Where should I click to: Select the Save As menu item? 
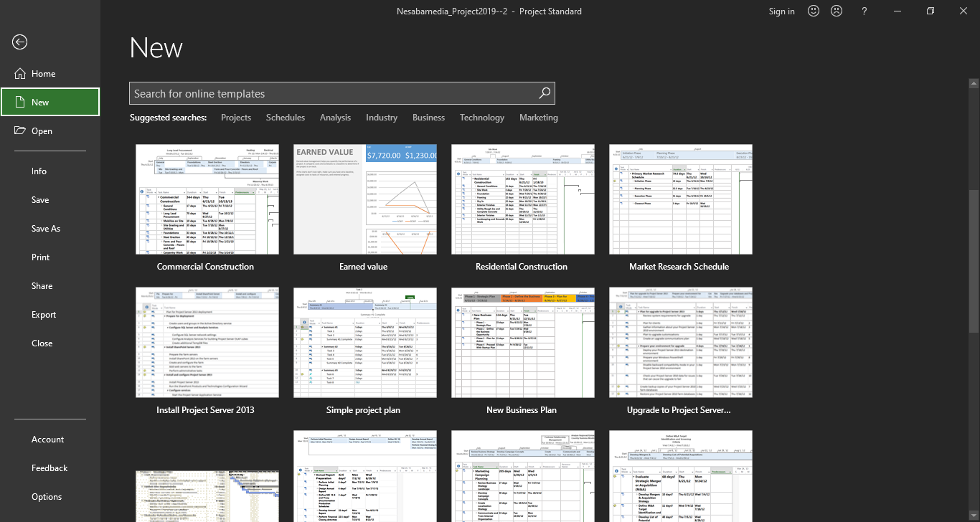46,229
